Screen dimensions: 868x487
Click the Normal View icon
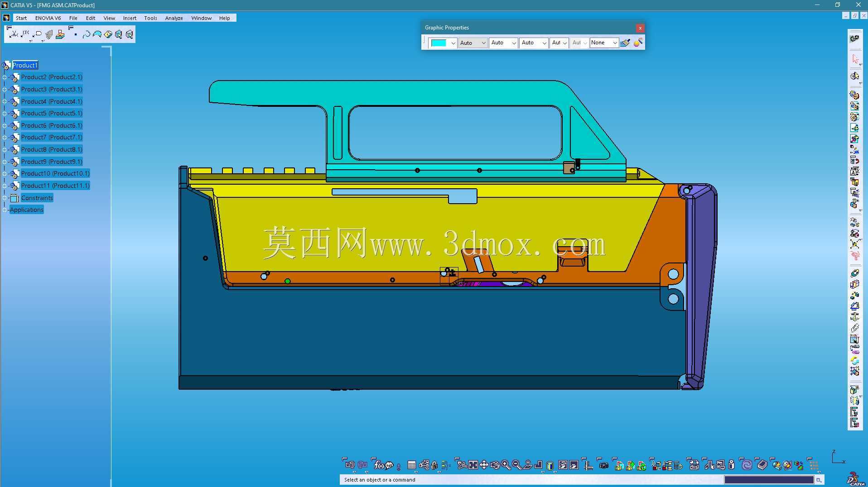[x=527, y=465]
